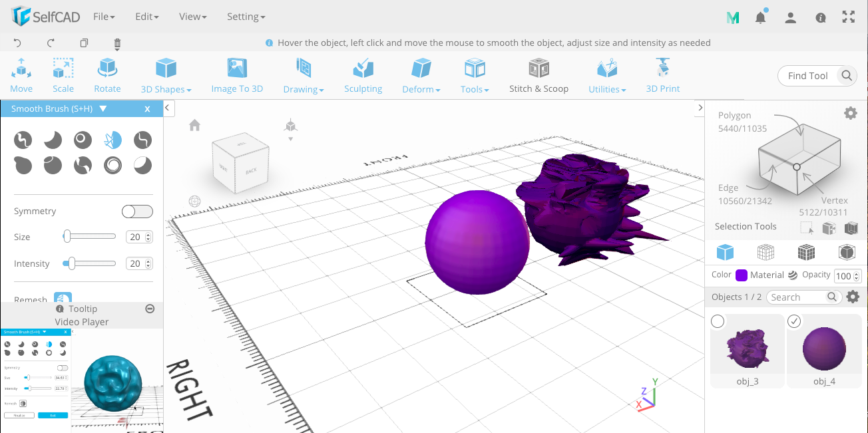Expand the view options under camera icon

pos(290,139)
